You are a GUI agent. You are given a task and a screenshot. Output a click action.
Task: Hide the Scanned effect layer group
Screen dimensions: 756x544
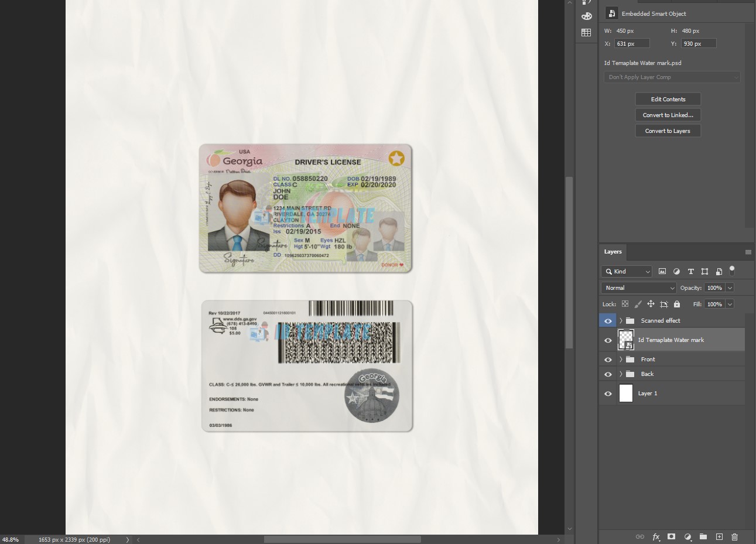point(608,321)
